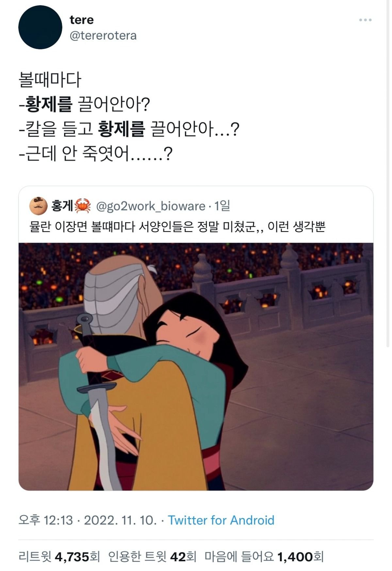View the 4,735 retweets list
Image resolution: width=392 pixels, height=571 pixels.
point(59,556)
